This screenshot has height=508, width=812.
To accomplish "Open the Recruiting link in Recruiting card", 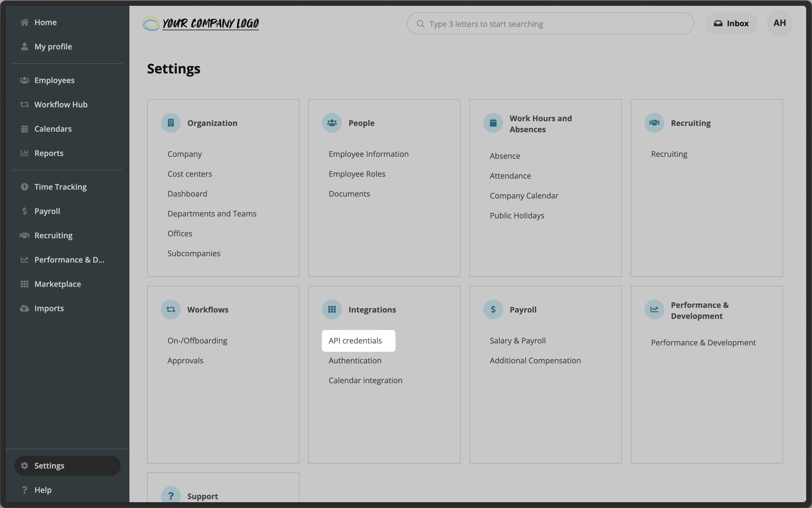I will [x=669, y=154].
